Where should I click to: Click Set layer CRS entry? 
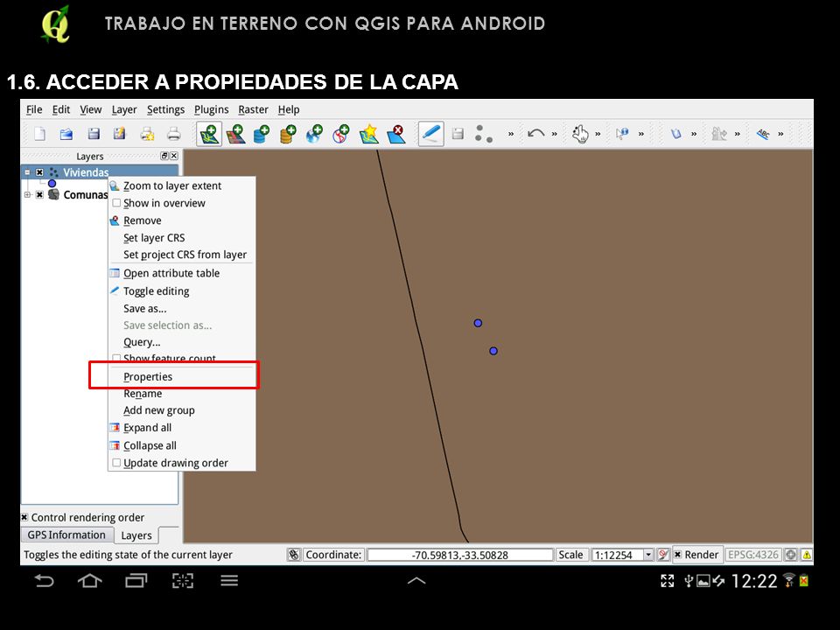[x=182, y=237]
